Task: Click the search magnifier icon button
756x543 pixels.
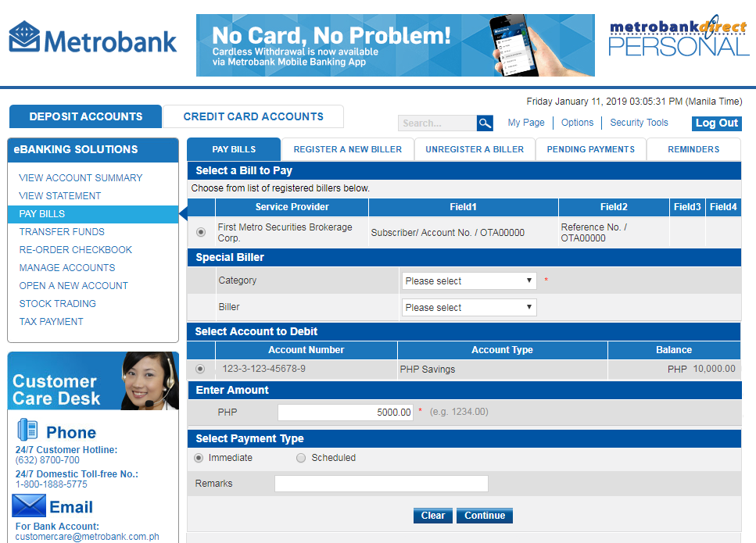Action: click(x=485, y=123)
